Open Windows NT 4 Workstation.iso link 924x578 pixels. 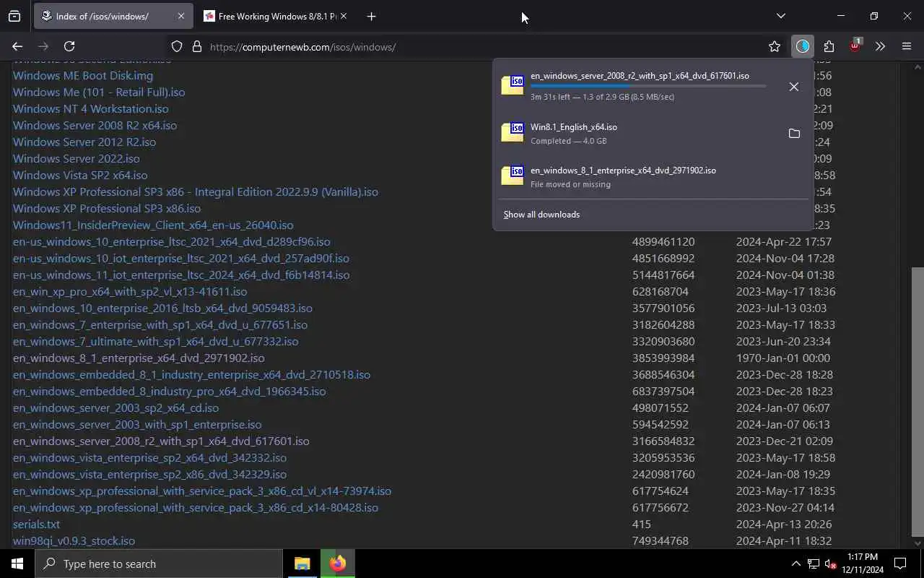tap(91, 108)
